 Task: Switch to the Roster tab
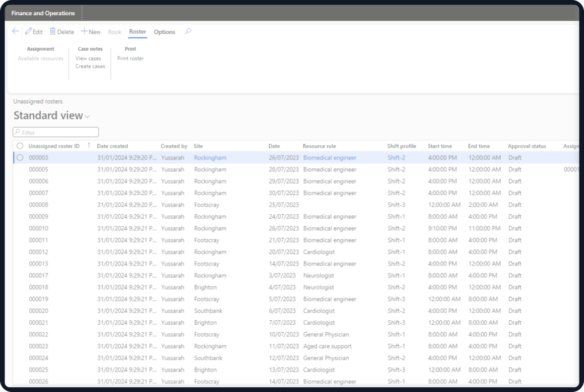137,31
